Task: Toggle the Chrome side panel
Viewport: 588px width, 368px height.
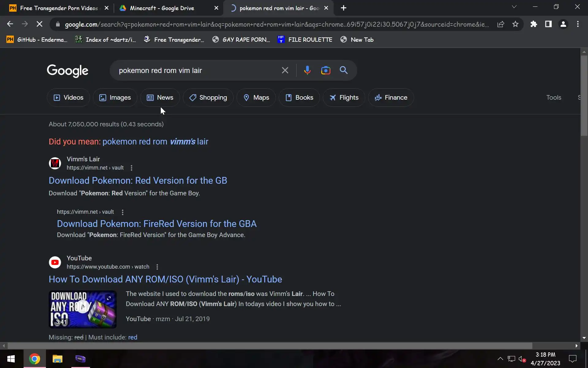Action: tap(548, 24)
